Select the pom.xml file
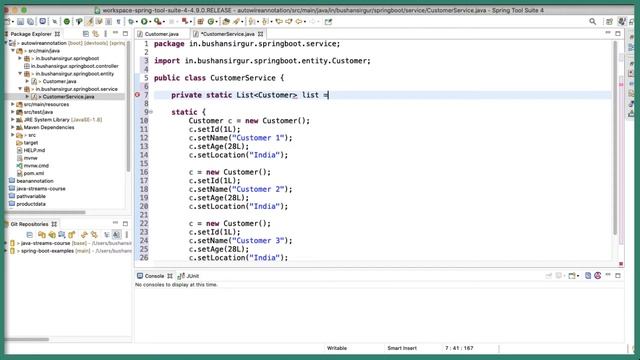This screenshot has height=360, width=640. pos(33,173)
